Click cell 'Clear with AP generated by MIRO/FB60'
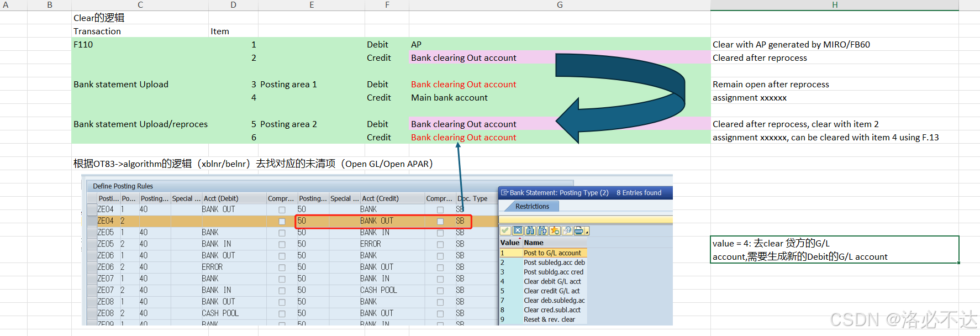 835,44
